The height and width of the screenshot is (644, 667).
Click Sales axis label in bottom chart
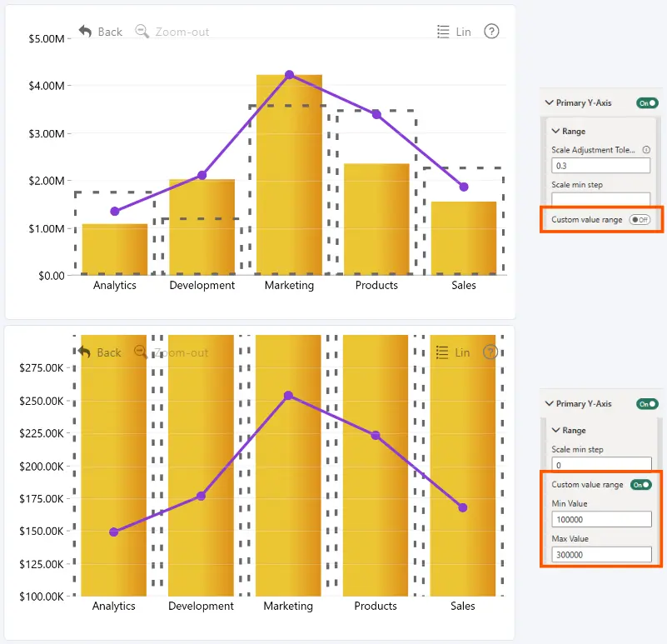click(463, 607)
